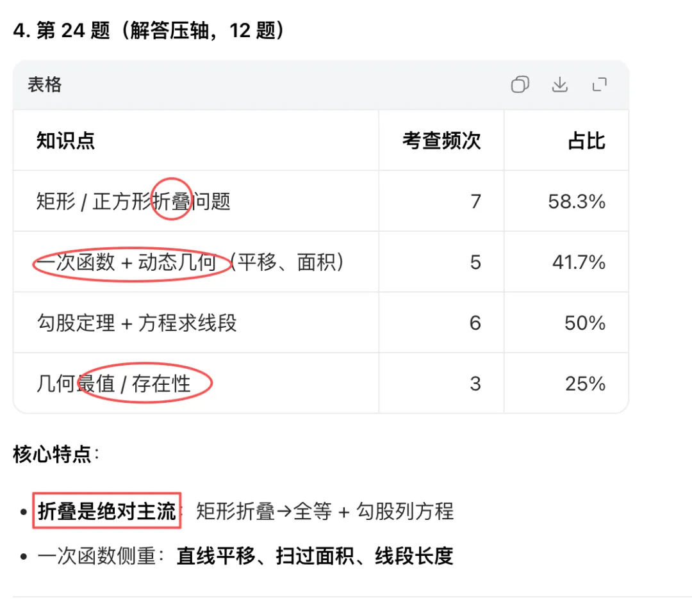This screenshot has height=616, width=692.
Task: Click the 考查频次 column header
Action: click(x=441, y=141)
